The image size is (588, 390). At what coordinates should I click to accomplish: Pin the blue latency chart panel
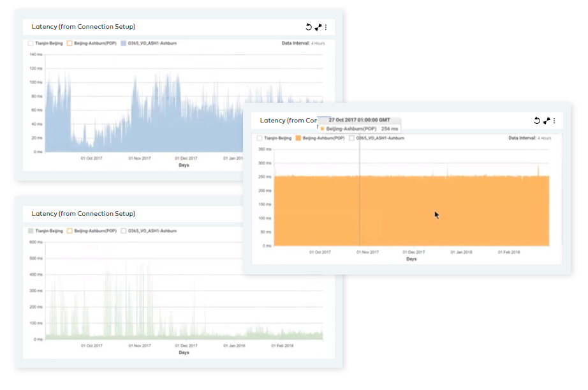(318, 27)
